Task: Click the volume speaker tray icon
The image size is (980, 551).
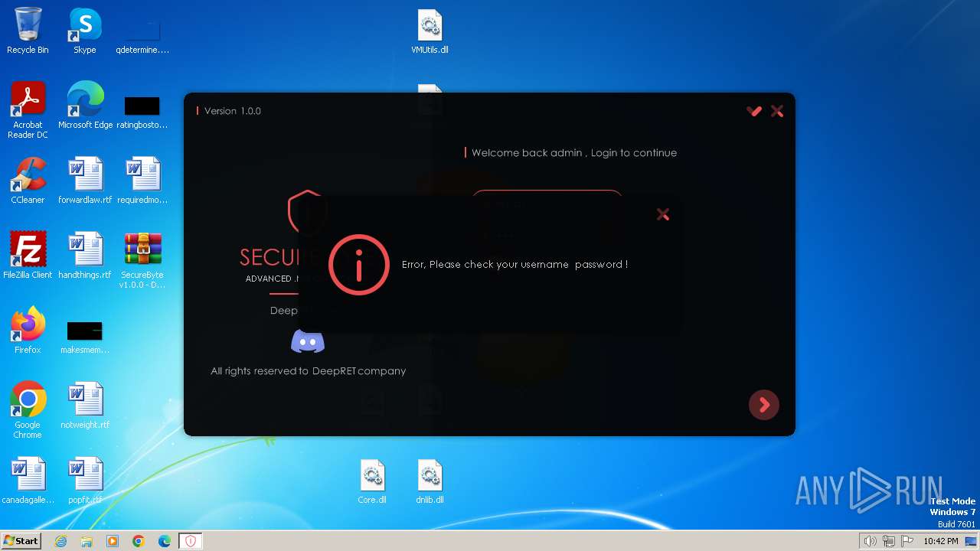Action: coord(871,541)
